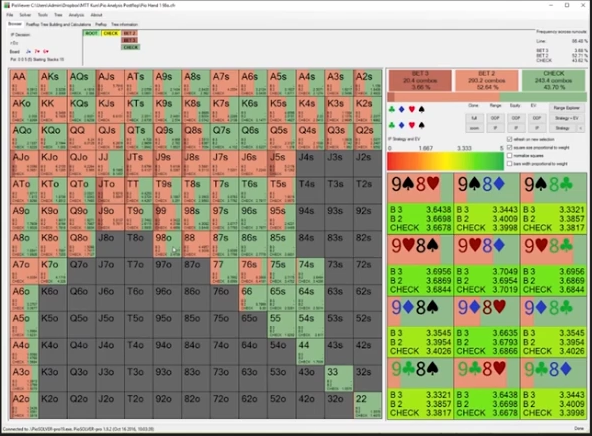The height and width of the screenshot is (436, 592).
Task: Click the CHECK 243.4 combos summary box
Action: pos(554,80)
